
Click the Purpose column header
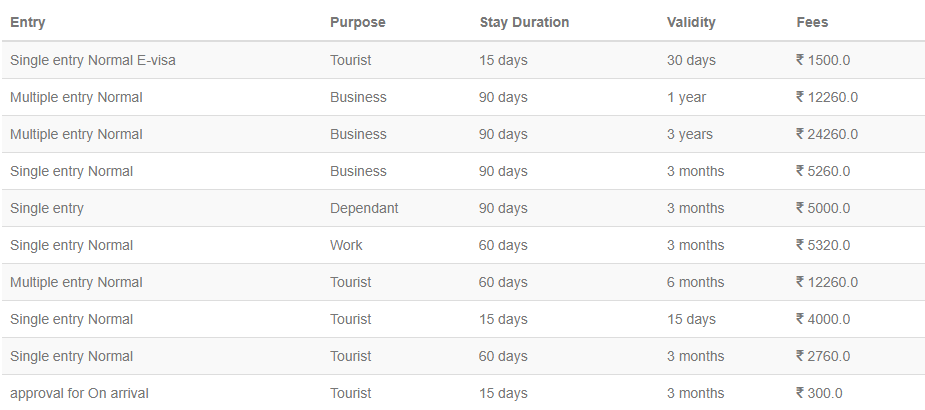pyautogui.click(x=357, y=22)
